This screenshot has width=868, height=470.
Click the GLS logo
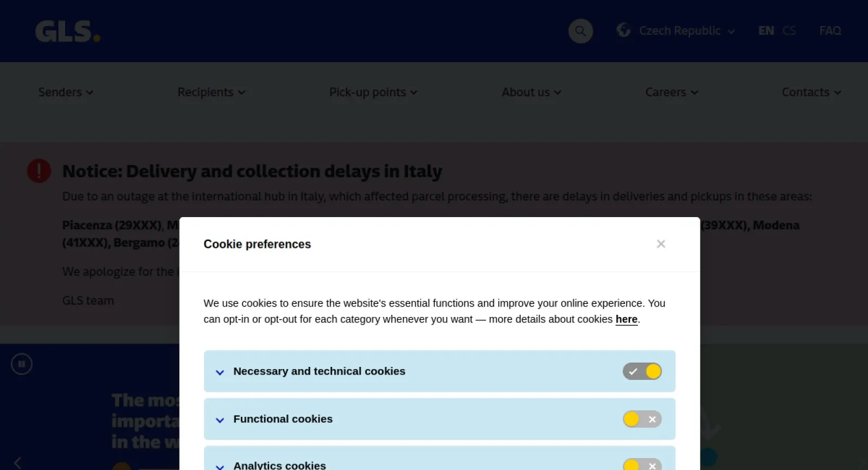68,31
